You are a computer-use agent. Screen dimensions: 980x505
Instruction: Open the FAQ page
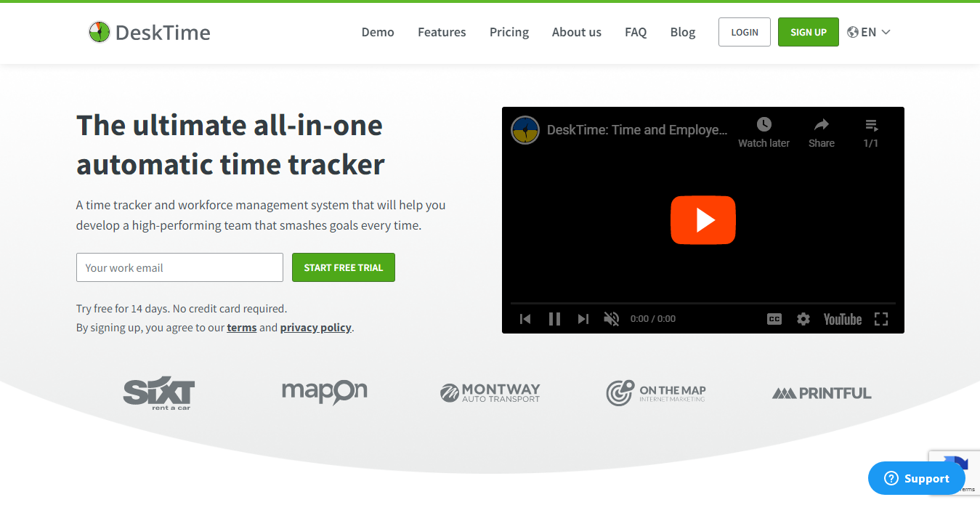636,32
